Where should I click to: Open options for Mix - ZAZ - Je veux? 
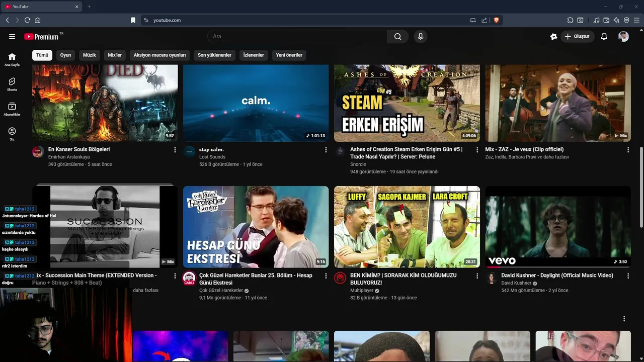click(x=628, y=150)
